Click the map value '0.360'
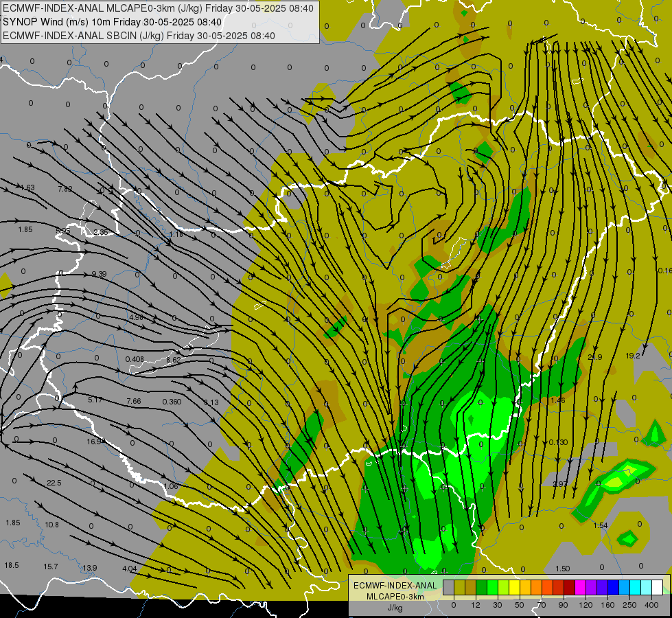This screenshot has height=618, width=672. (x=172, y=402)
